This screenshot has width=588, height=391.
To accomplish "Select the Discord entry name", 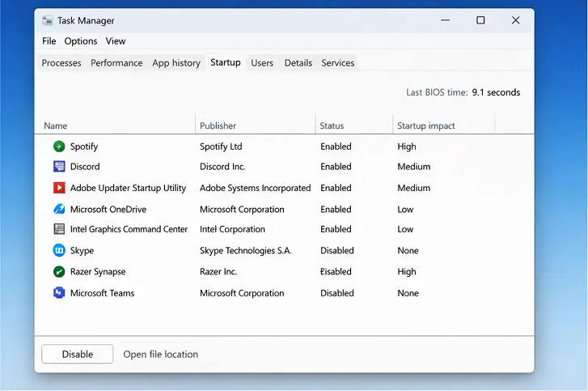I will tap(85, 166).
